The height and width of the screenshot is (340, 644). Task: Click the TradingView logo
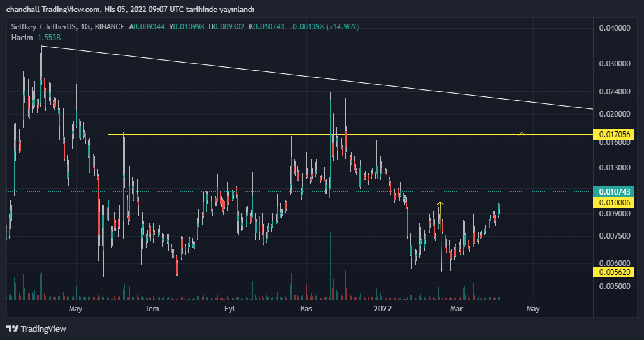pyautogui.click(x=36, y=329)
